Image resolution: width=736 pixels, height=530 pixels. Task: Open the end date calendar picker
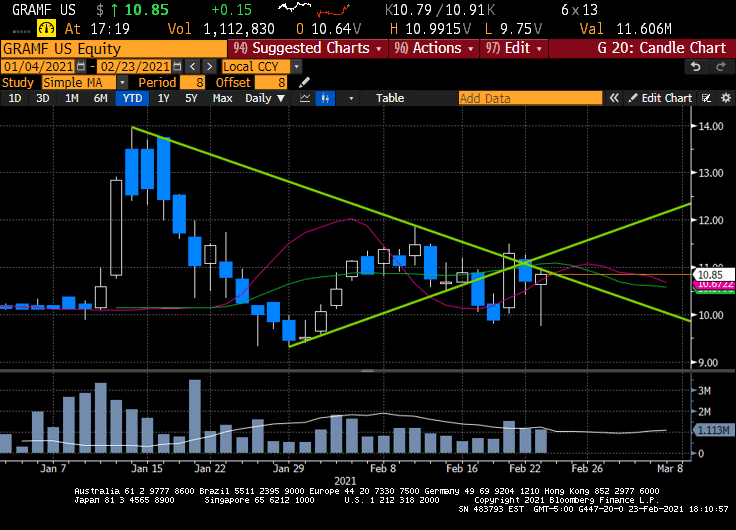pyautogui.click(x=177, y=66)
